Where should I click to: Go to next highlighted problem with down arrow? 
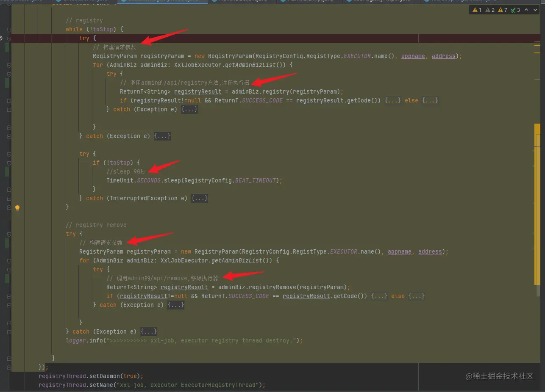click(534, 10)
